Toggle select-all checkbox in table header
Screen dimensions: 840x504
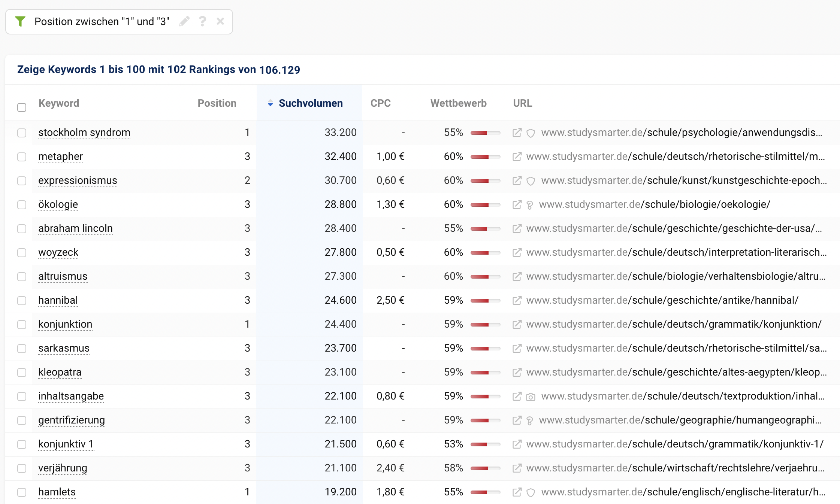[22, 107]
